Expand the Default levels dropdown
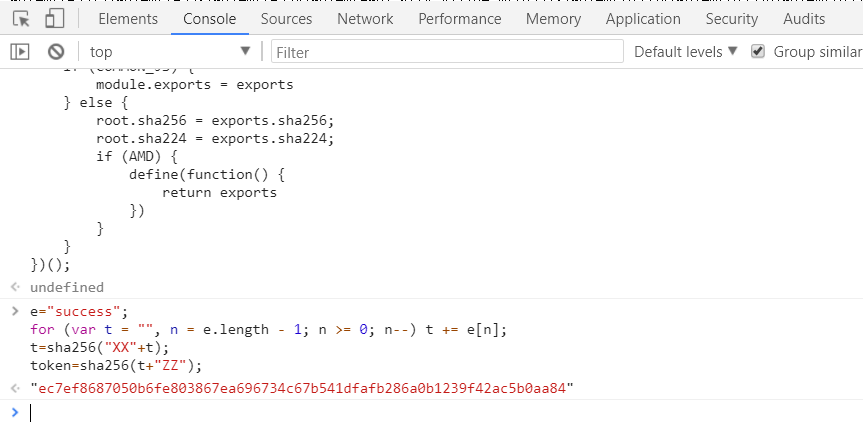The image size is (863, 422). [685, 52]
